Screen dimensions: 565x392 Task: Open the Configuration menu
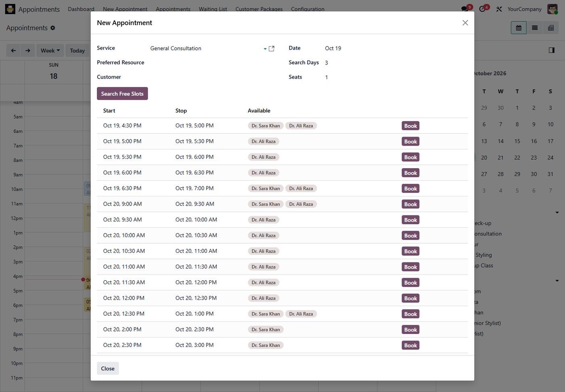pyautogui.click(x=308, y=9)
